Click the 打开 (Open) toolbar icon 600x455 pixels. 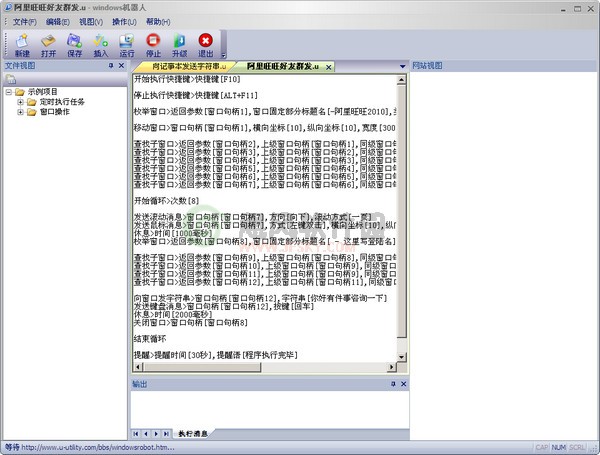[x=48, y=45]
